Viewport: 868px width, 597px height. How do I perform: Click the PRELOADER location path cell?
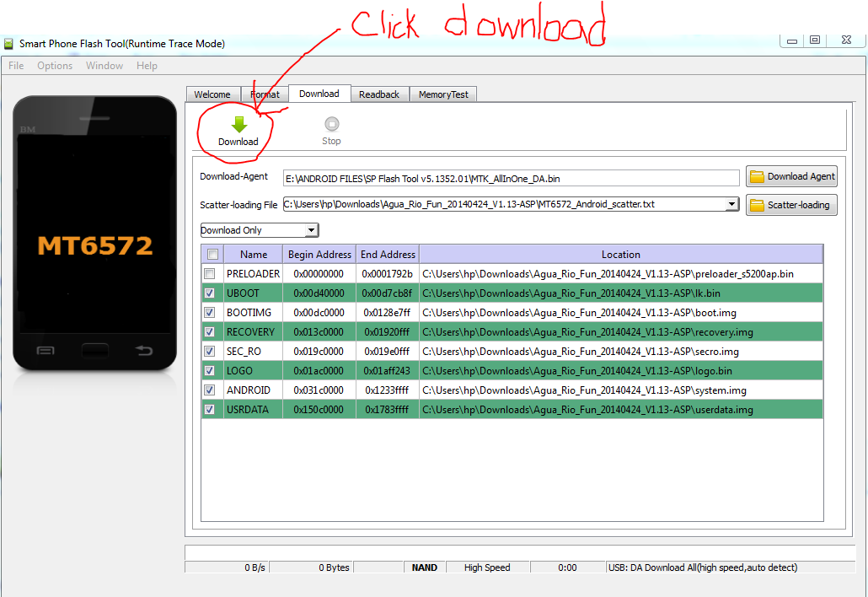click(620, 273)
